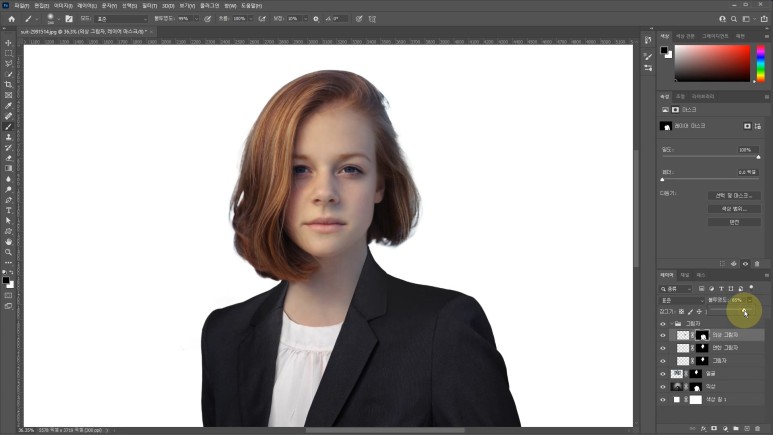Click add layer style fx icon
Viewport: 773px width, 435px height.
(x=703, y=429)
